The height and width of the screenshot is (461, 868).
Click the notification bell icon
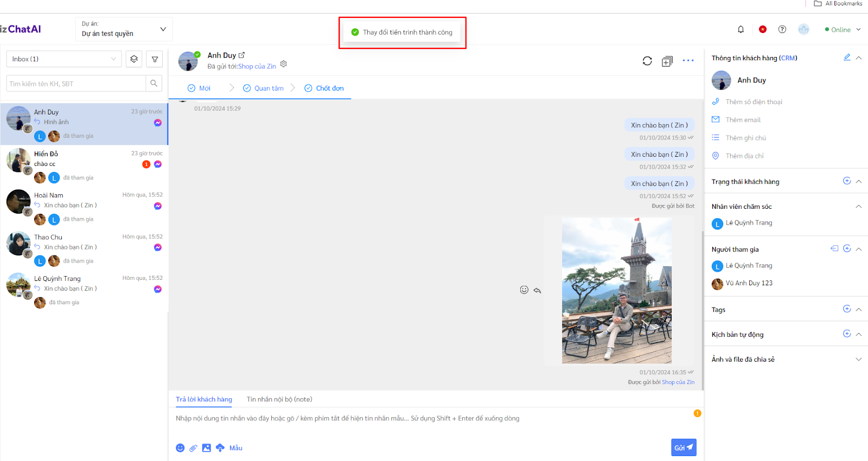click(741, 29)
